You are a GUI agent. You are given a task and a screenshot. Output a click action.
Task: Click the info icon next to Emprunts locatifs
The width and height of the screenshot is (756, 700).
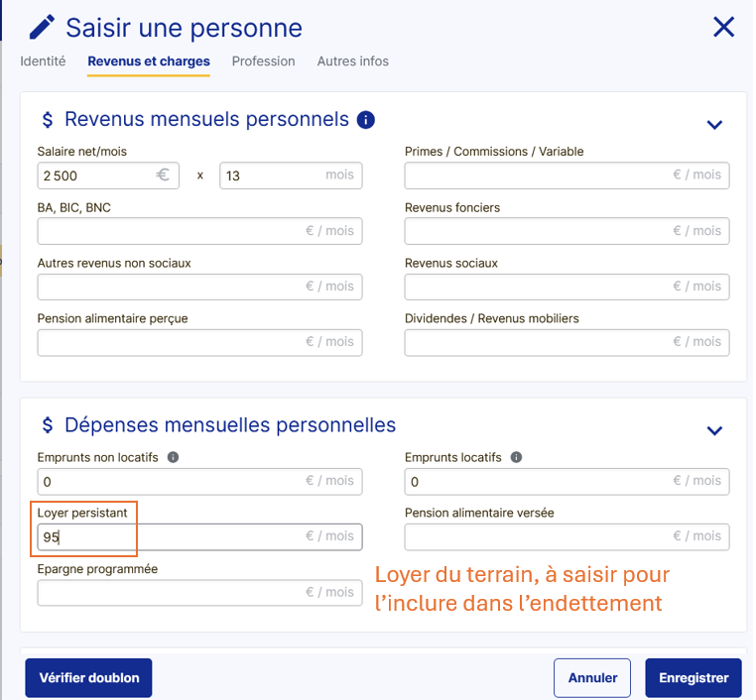point(516,458)
